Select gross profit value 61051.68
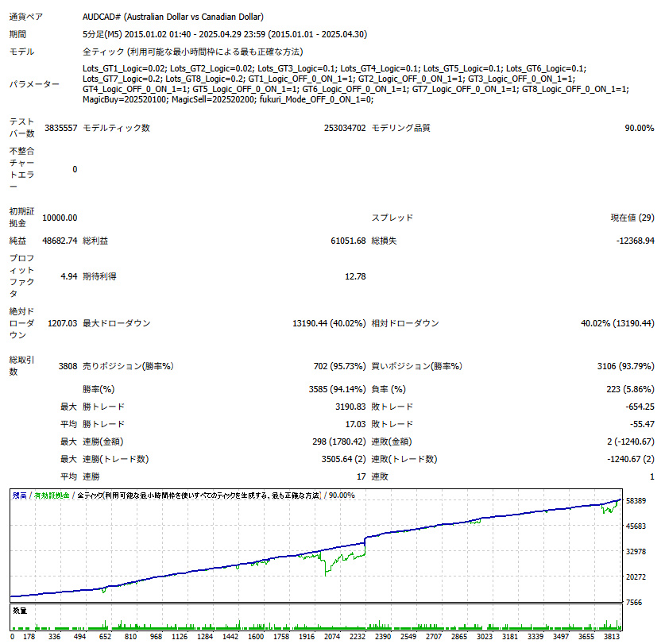The image size is (665, 644). click(x=348, y=241)
